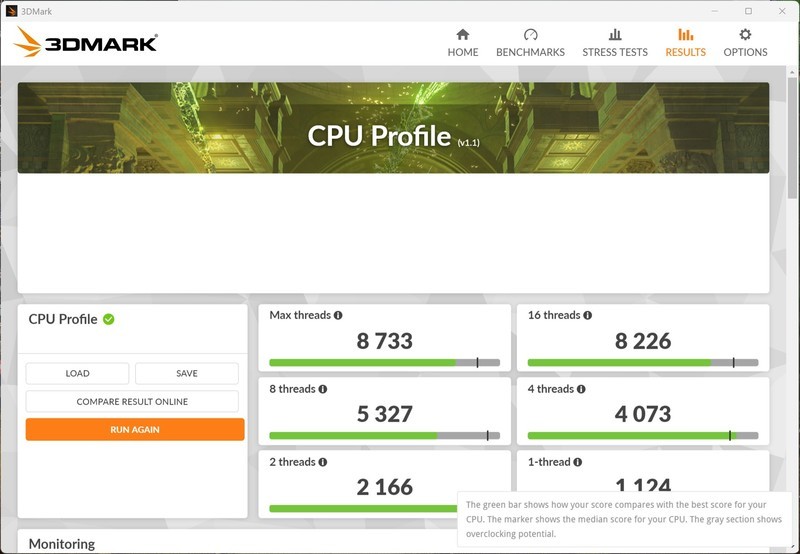
Task: Open the Home tab icon
Action: click(x=463, y=35)
